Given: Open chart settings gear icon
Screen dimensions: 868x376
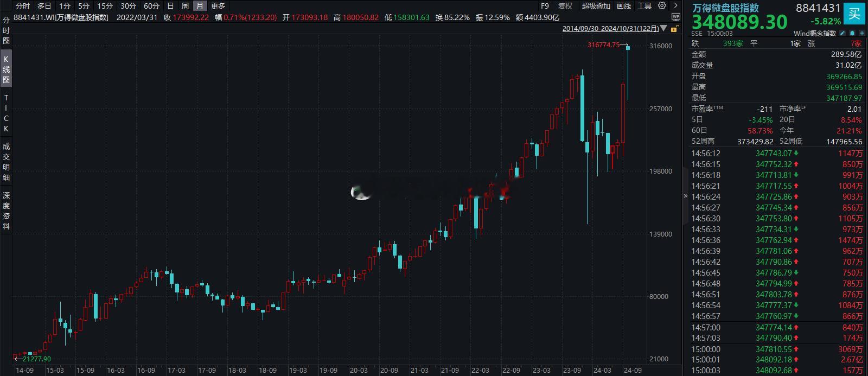Looking at the screenshot, I should (x=661, y=6).
